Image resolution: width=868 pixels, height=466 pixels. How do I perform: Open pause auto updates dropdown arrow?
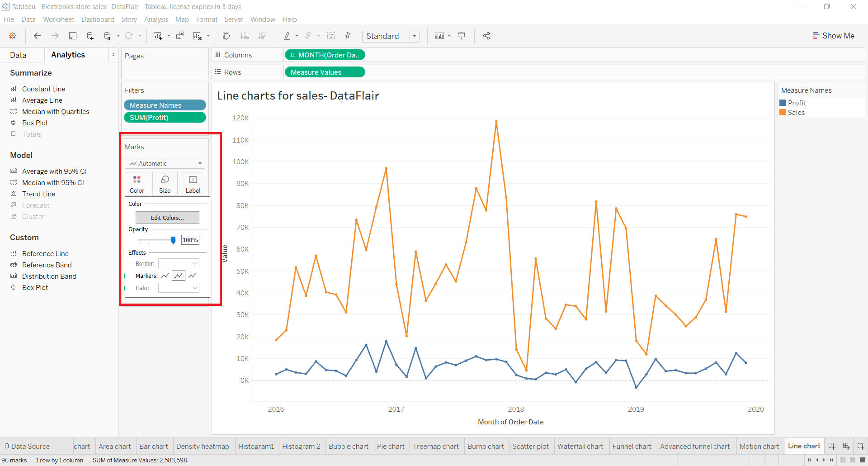pyautogui.click(x=118, y=36)
